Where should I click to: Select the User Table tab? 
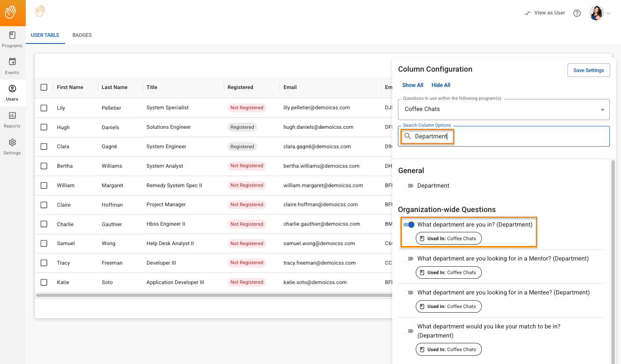click(x=45, y=35)
